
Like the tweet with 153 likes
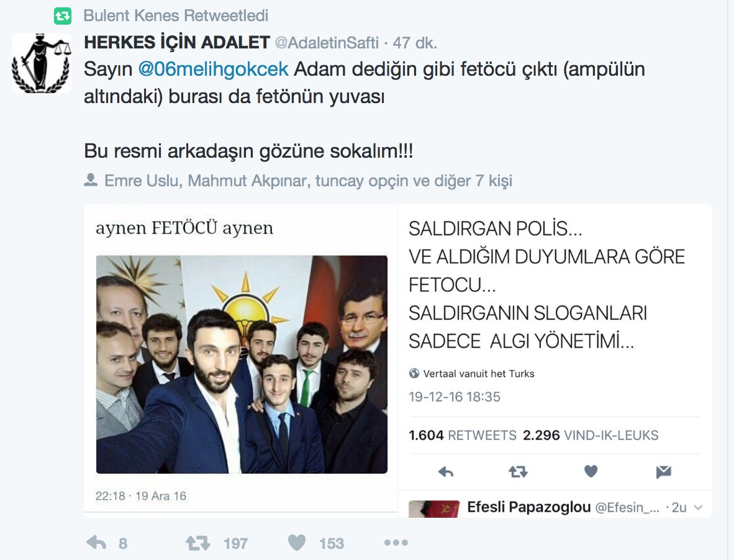click(x=297, y=543)
